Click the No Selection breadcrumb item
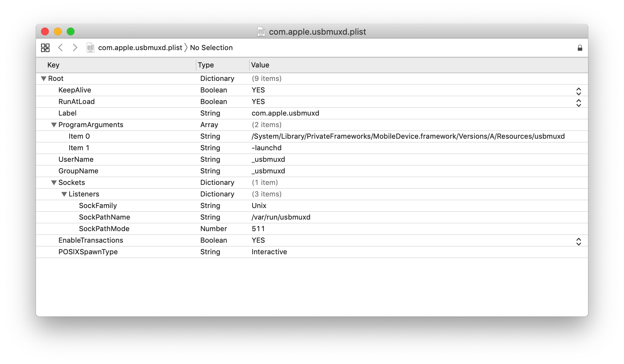Image resolution: width=624 pixels, height=364 pixels. pos(211,48)
